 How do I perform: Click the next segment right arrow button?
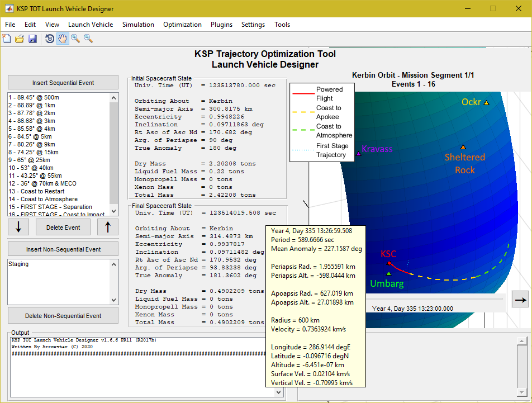[x=520, y=300]
